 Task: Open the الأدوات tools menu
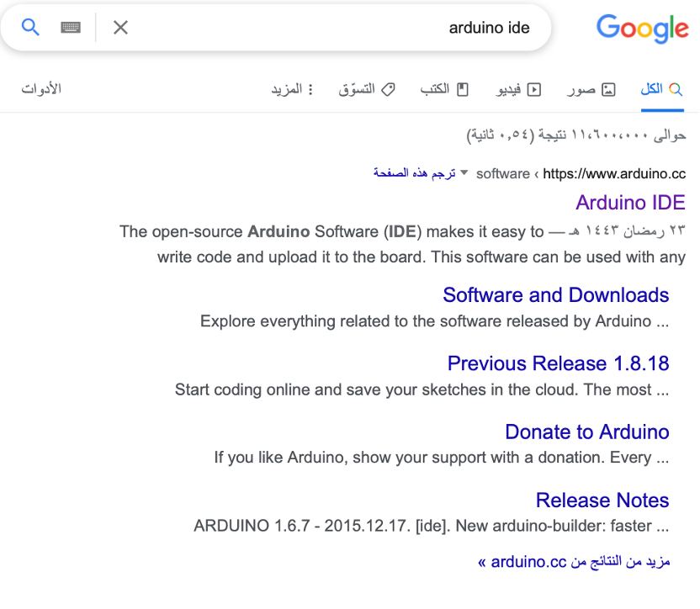click(x=41, y=88)
